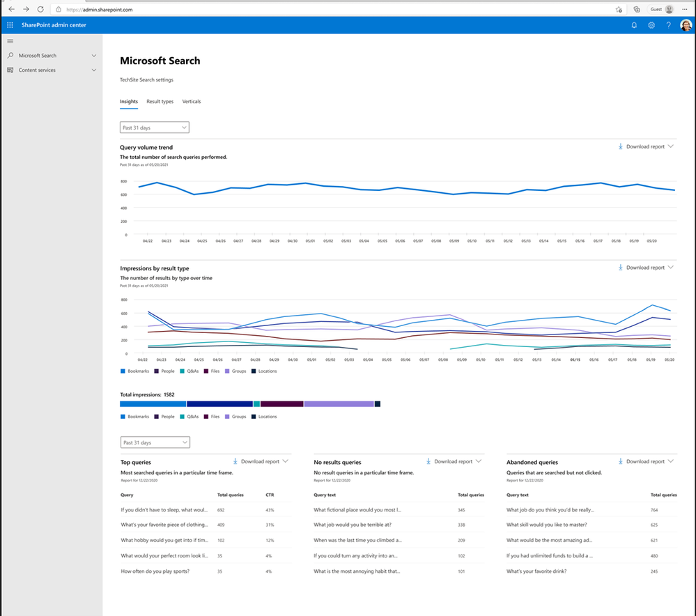
Task: Download the No results queries report
Action: [453, 461]
